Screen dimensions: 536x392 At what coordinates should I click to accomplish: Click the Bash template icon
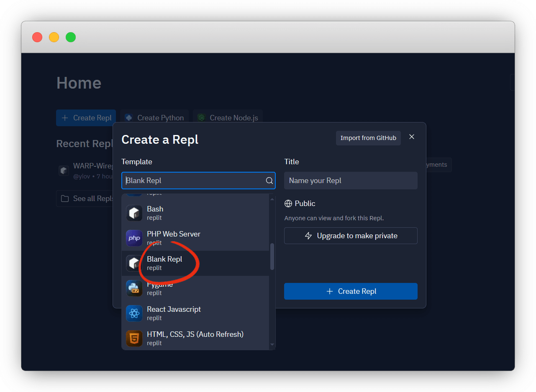coord(134,213)
